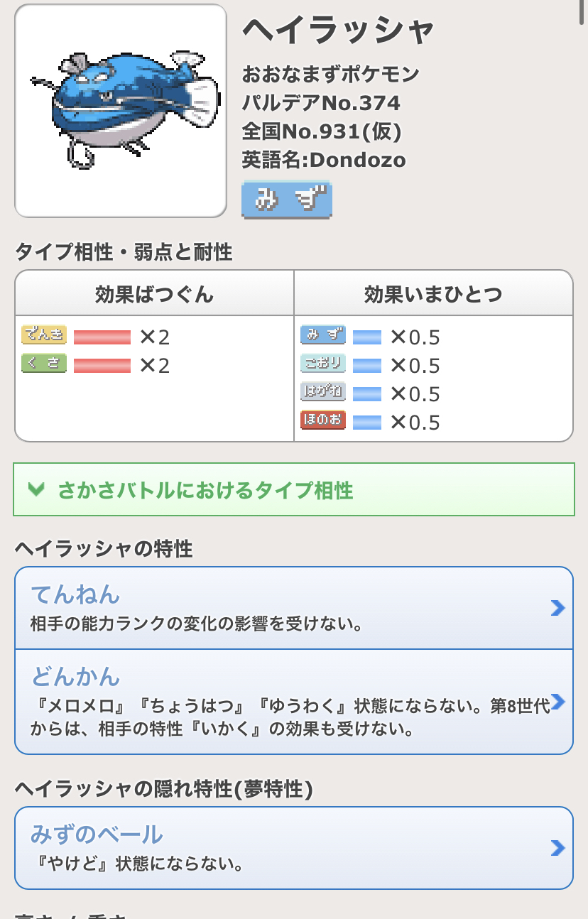Expand the さかさバトルにおけるタイプ相性 section

(x=294, y=489)
